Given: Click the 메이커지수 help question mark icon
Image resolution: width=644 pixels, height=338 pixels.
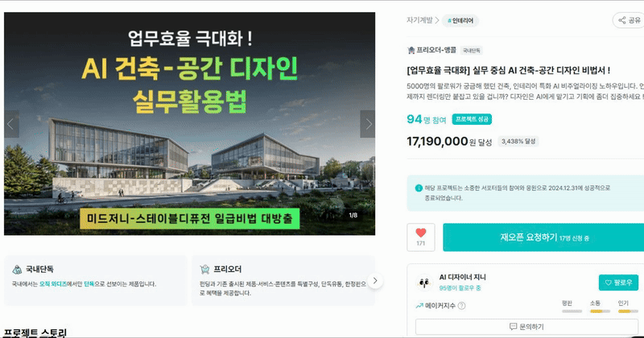Looking at the screenshot, I should (461, 306).
